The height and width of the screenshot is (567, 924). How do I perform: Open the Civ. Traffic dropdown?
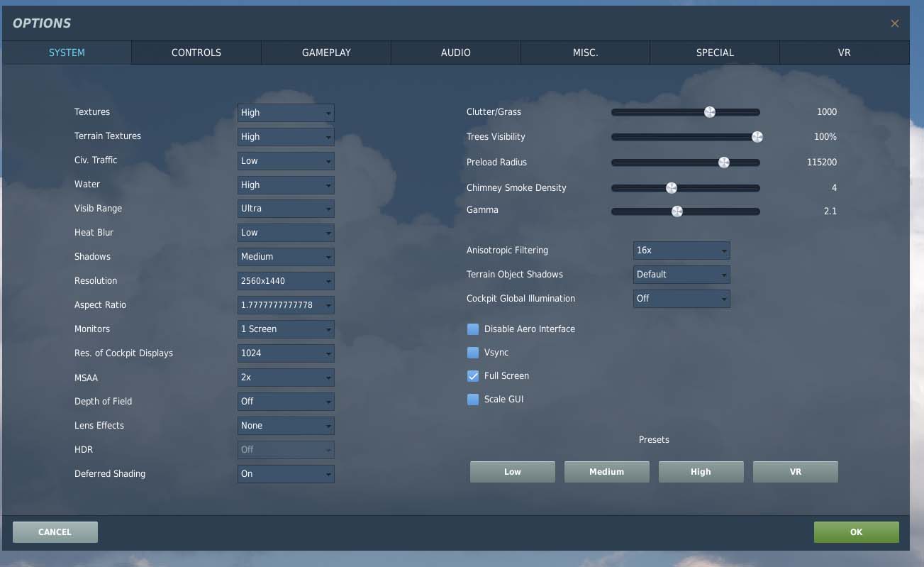click(286, 160)
